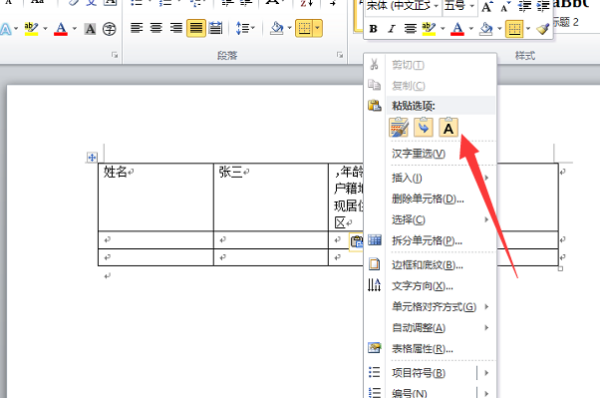
Task: Click 编号(N) in context menu
Action: [410, 393]
